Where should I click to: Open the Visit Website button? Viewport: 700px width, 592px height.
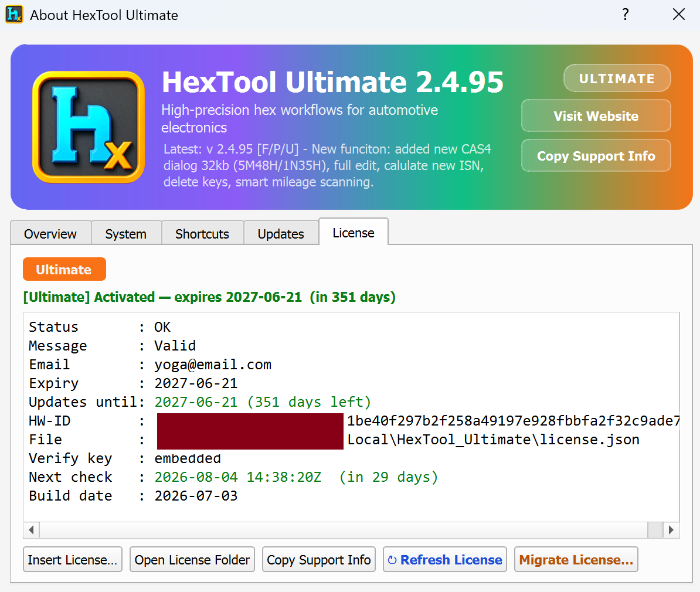pyautogui.click(x=596, y=116)
